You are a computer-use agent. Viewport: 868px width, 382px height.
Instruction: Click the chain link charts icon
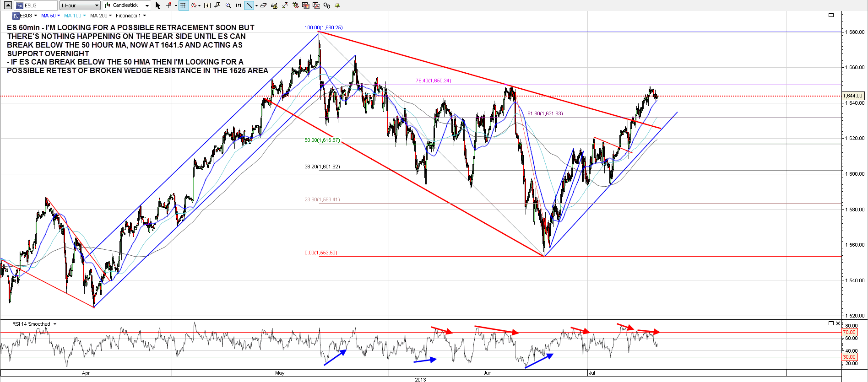click(x=326, y=5)
